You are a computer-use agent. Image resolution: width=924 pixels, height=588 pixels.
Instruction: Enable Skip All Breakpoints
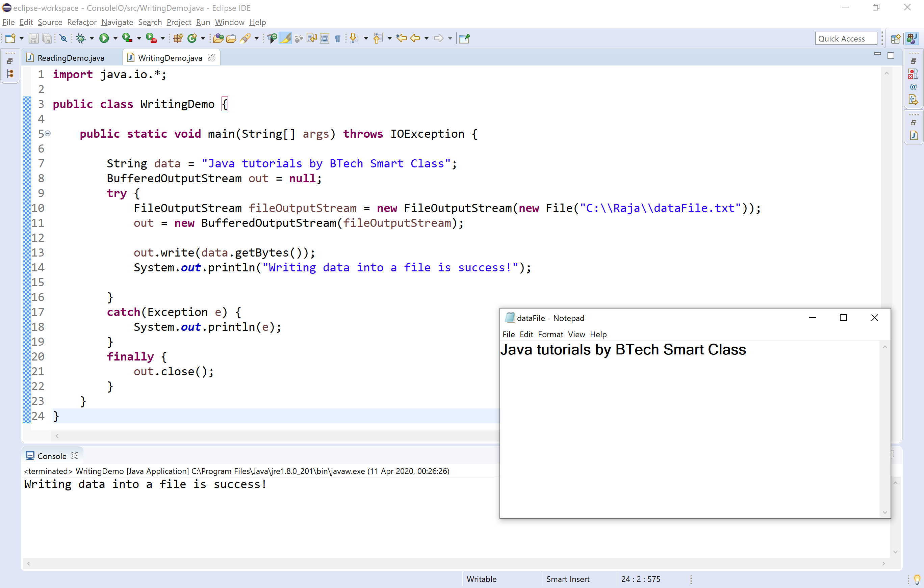pos(63,38)
